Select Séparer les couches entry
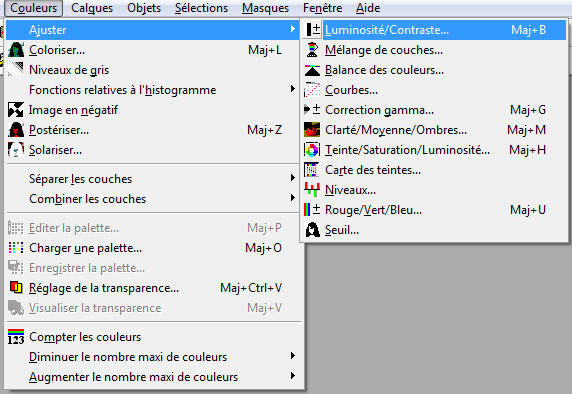Screen dimensions: 572x394 tap(153, 179)
